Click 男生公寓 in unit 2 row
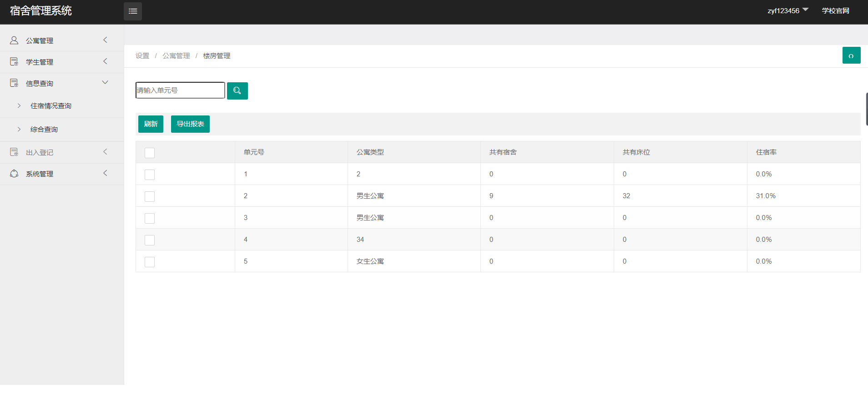 370,196
